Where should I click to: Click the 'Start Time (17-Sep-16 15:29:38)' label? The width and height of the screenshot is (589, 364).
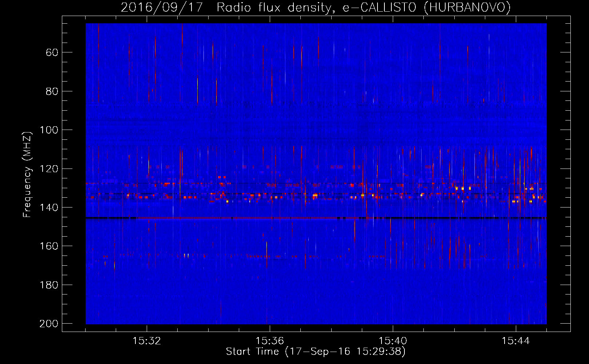click(316, 352)
